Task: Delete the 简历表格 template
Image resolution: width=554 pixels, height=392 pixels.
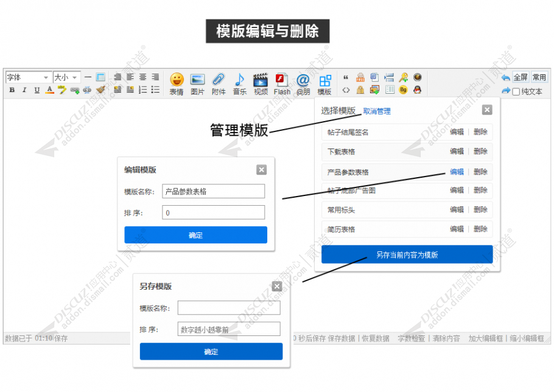Action: [480, 229]
